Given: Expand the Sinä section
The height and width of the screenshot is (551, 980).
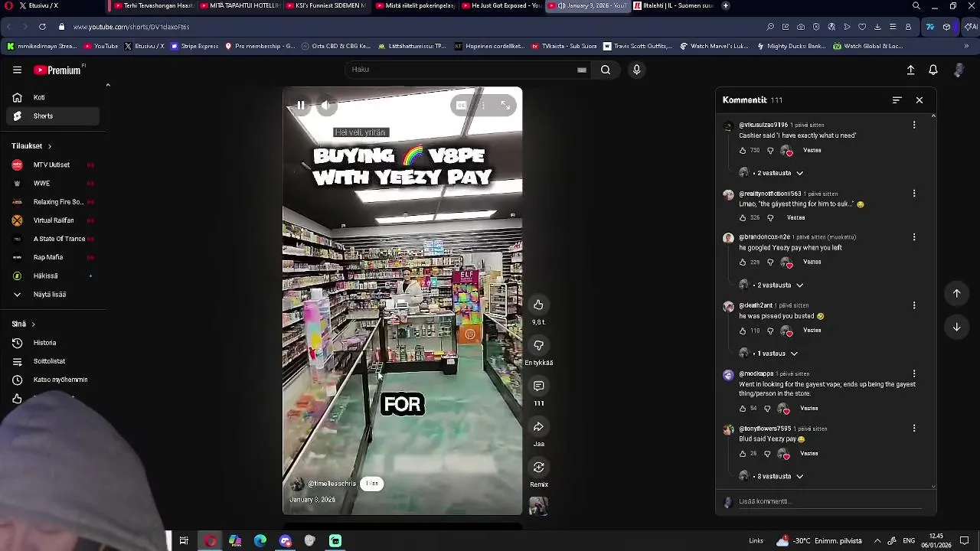Looking at the screenshot, I should (23, 324).
